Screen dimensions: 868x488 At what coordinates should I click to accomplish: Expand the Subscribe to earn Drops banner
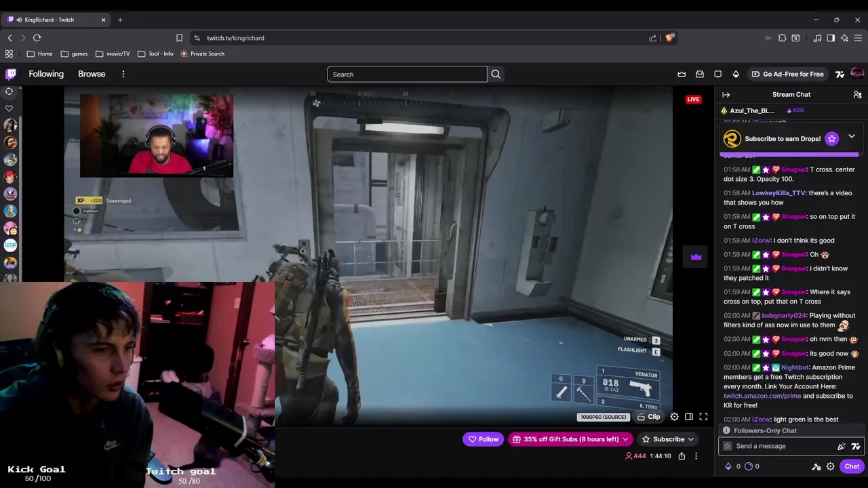point(852,136)
